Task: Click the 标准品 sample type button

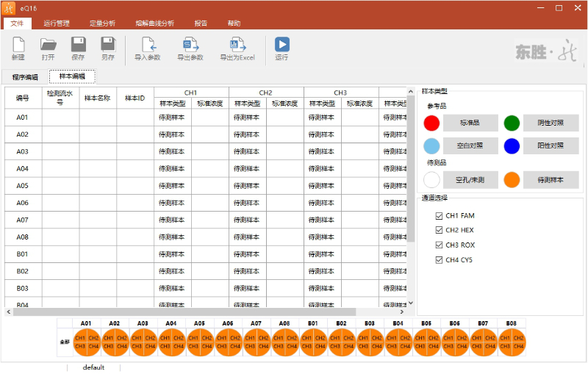Action: pyautogui.click(x=470, y=123)
